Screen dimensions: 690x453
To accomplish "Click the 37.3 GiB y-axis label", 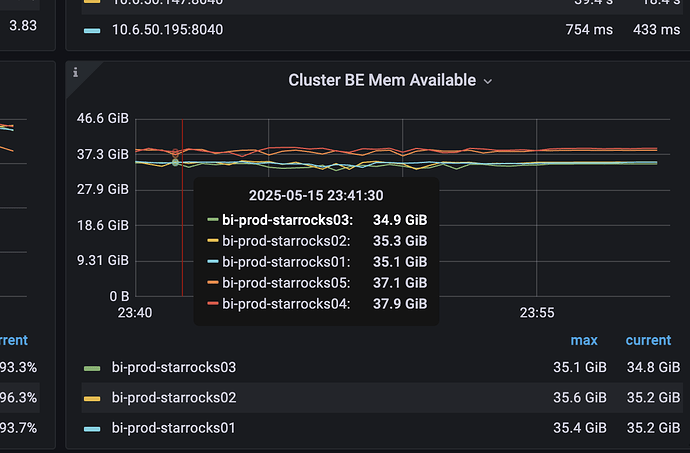I will (103, 154).
